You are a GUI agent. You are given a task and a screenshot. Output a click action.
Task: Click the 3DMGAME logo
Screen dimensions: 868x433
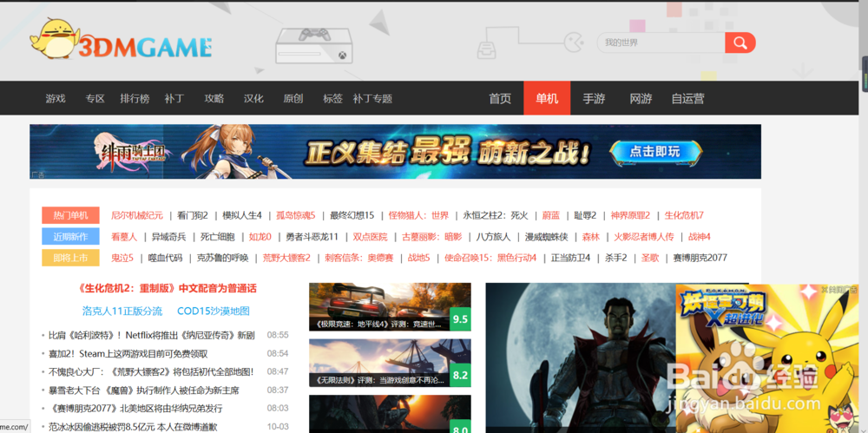[121, 39]
